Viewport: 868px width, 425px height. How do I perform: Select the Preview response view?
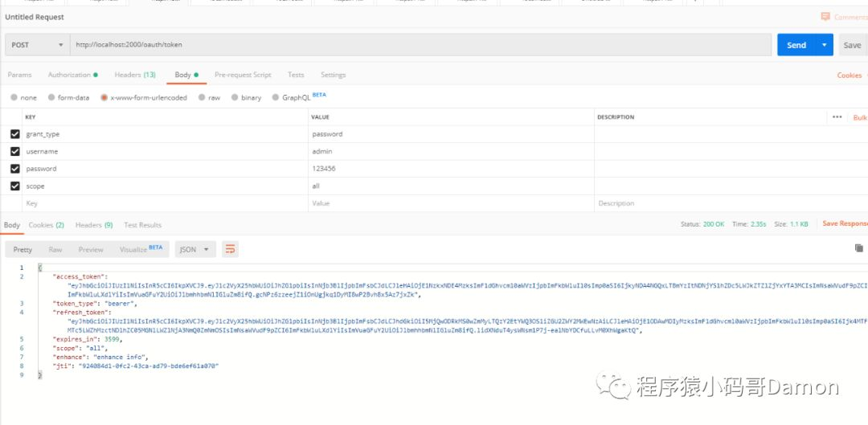click(91, 250)
